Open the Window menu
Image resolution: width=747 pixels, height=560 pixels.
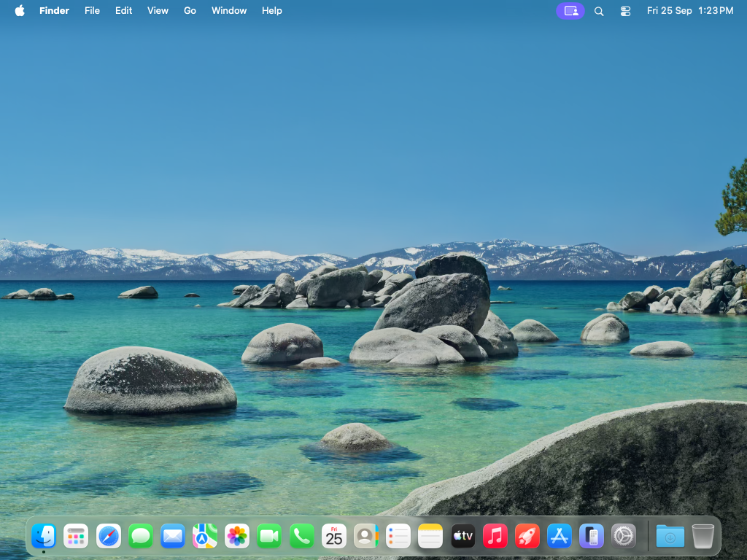(x=228, y=10)
